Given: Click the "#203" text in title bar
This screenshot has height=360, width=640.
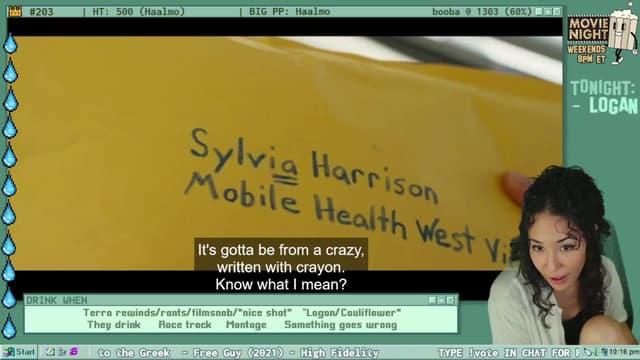Looking at the screenshot, I should pos(41,12).
